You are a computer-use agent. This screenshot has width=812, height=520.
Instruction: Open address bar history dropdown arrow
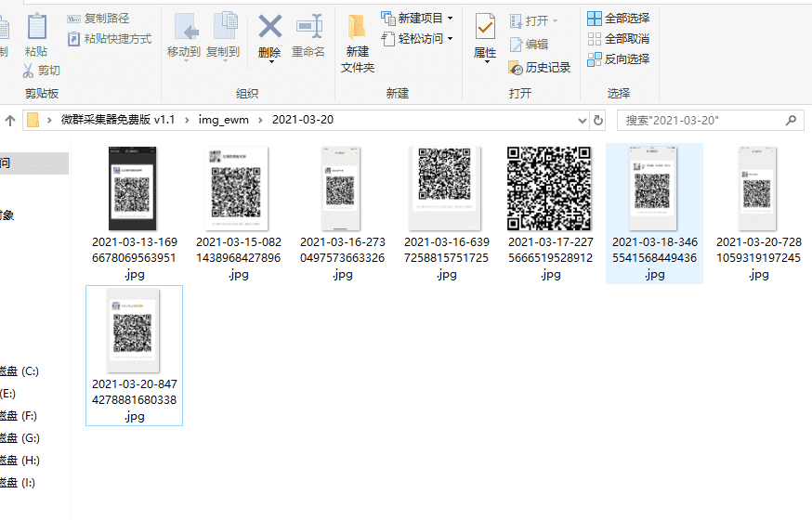582,121
